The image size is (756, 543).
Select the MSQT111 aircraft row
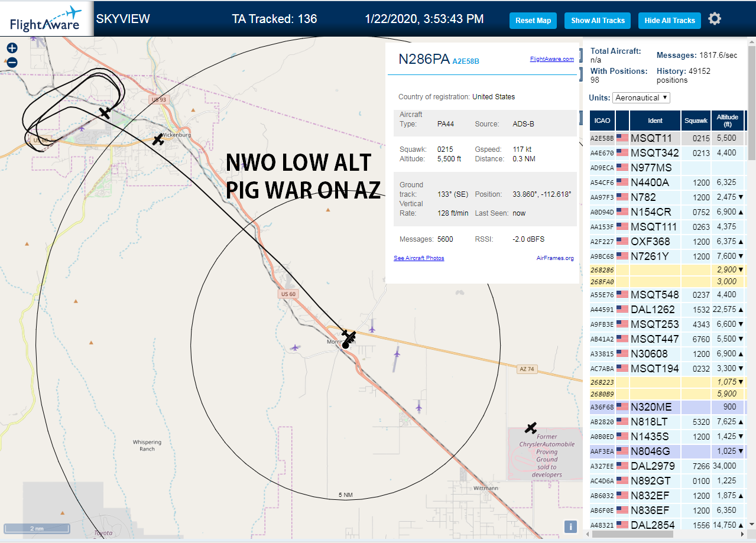667,227
